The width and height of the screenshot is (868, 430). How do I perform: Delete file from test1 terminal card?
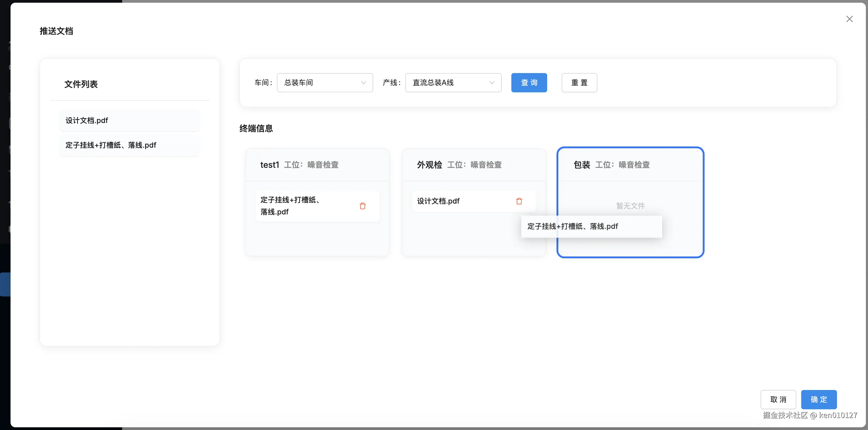(x=363, y=206)
